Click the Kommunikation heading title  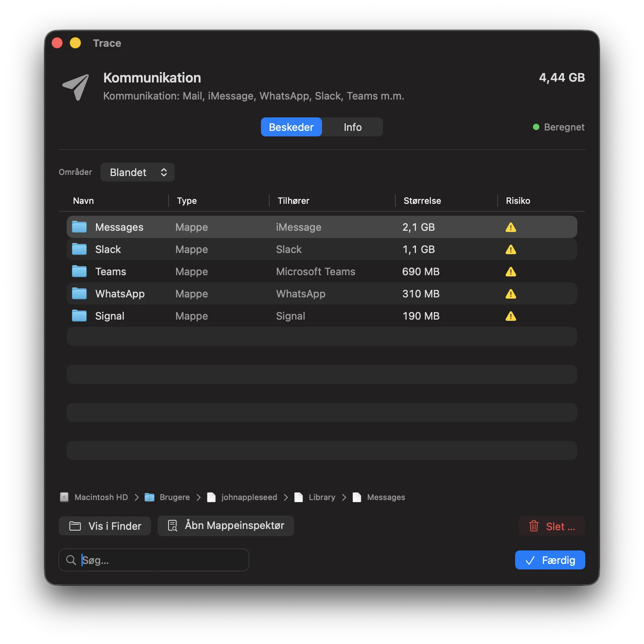click(152, 78)
